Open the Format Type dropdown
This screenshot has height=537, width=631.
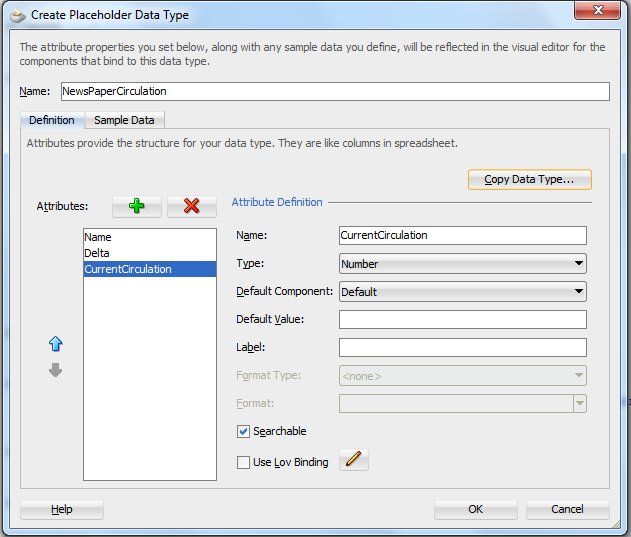point(462,376)
